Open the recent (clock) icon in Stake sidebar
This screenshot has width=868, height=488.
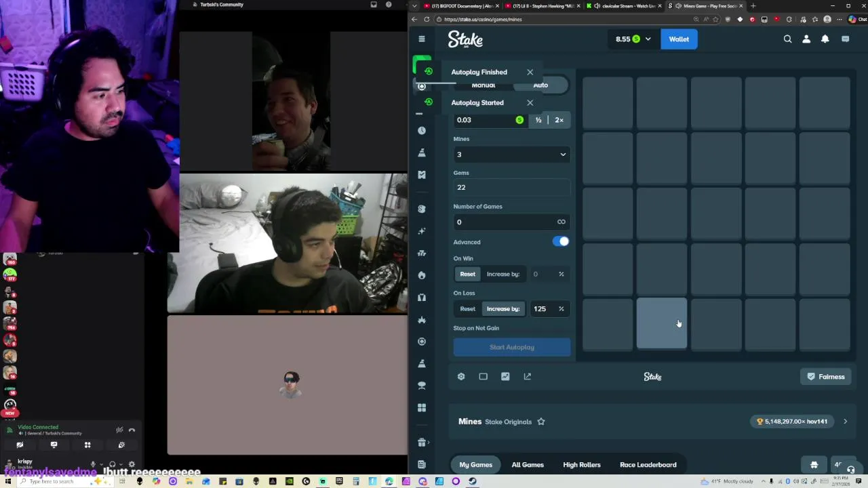(x=422, y=130)
